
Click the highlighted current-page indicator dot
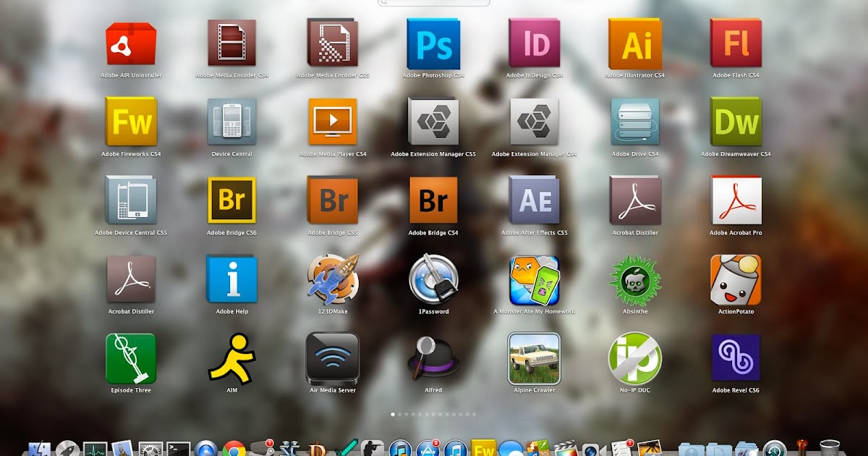coord(393,415)
